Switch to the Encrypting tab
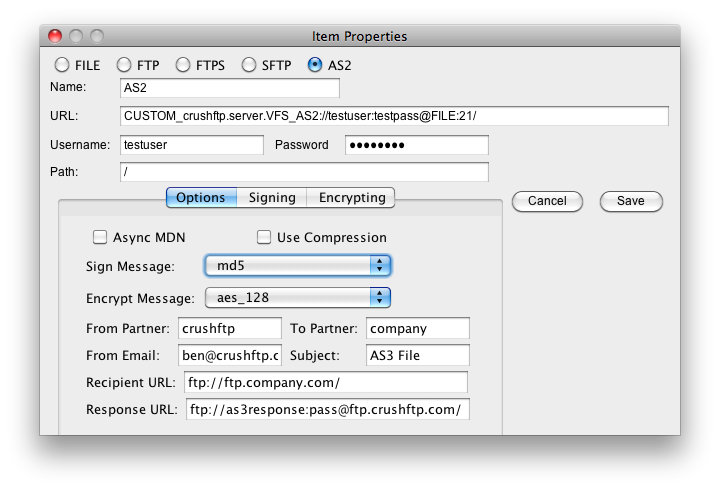720x490 pixels. tap(352, 197)
